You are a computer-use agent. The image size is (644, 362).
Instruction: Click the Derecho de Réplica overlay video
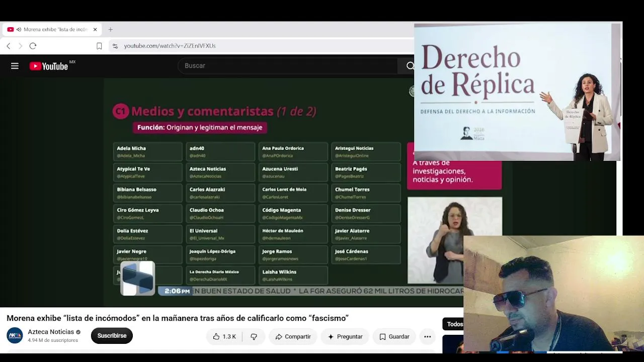517,92
